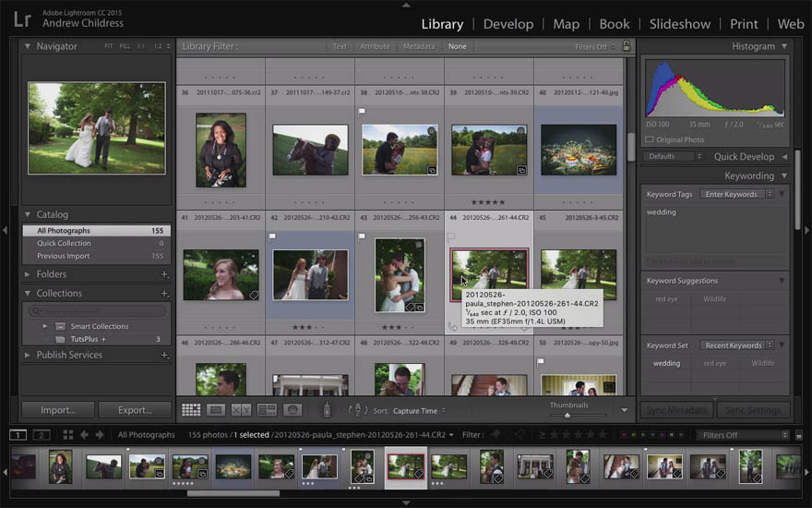Select the Painter spray can tool
The height and width of the screenshot is (508, 812).
coord(327,409)
